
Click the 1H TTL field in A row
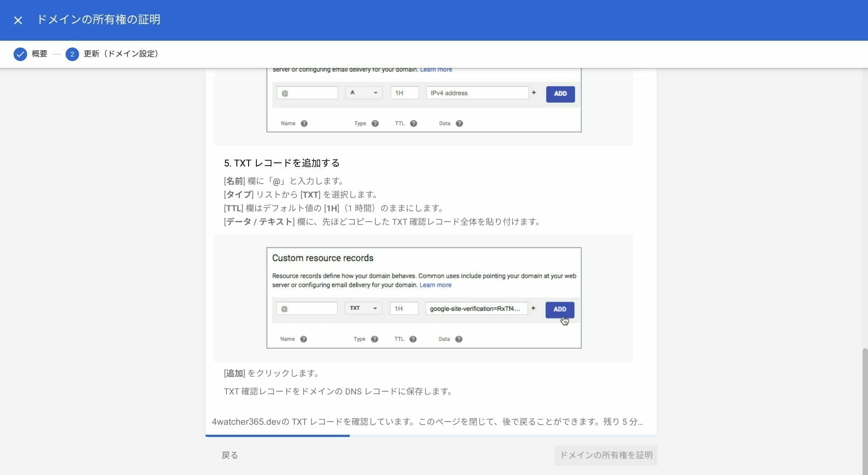pos(405,93)
